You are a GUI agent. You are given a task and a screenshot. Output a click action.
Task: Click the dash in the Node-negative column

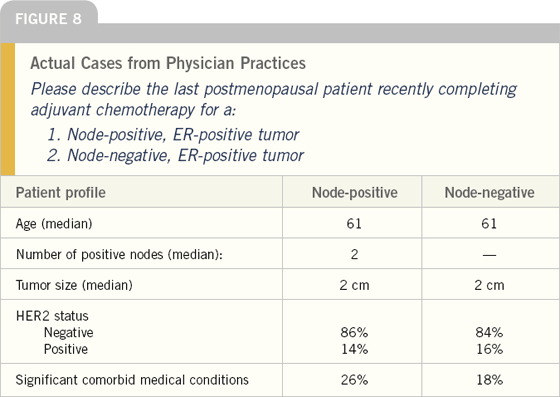coord(489,255)
